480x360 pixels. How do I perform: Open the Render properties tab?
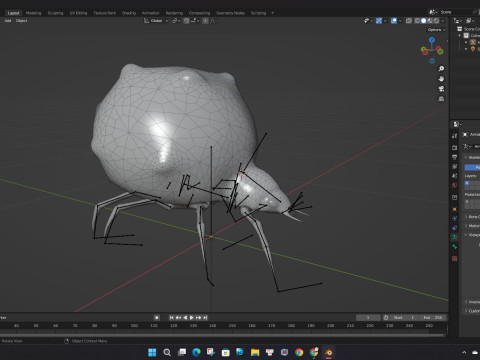pos(454,147)
